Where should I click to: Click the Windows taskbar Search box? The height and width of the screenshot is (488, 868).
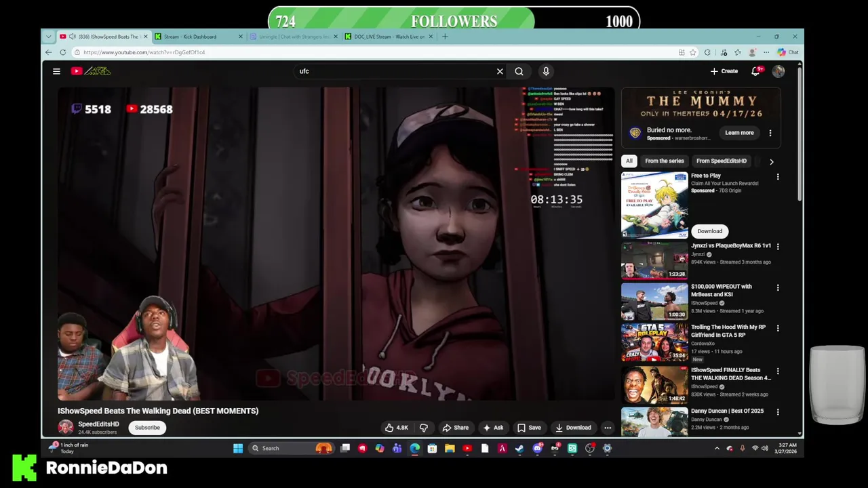[x=292, y=448]
